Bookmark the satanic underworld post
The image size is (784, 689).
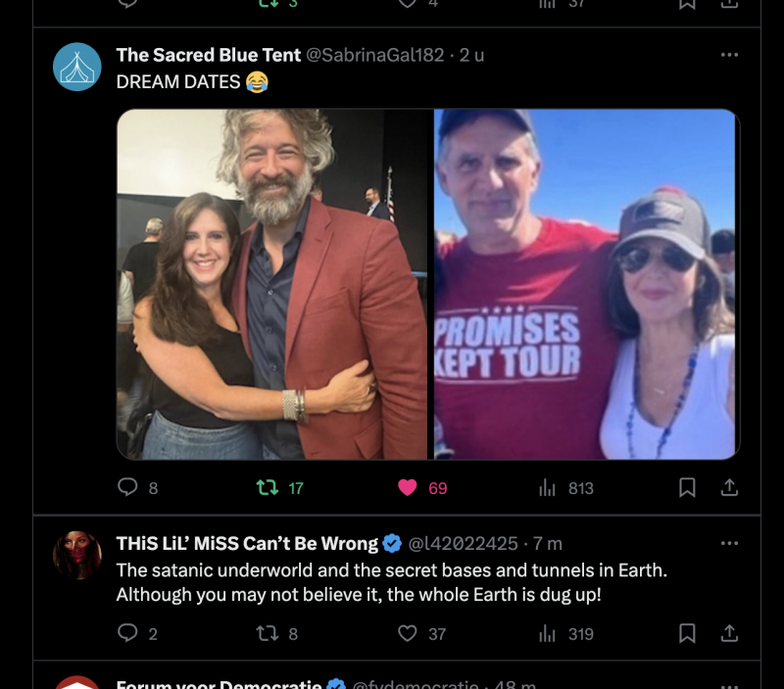687,633
